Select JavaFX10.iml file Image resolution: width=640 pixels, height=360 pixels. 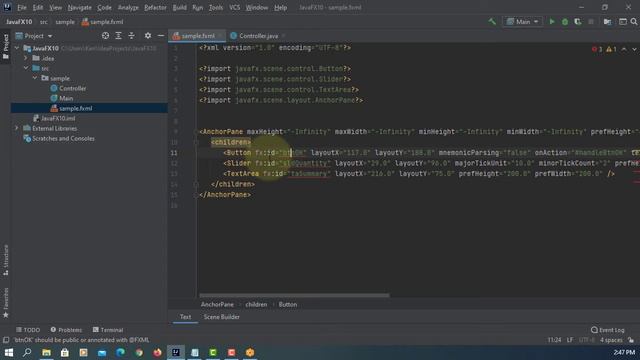(x=58, y=118)
